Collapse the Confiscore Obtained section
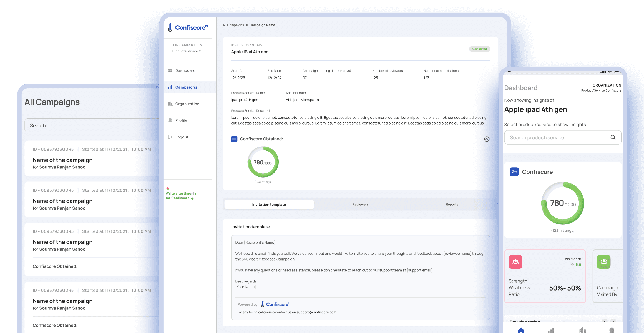 pos(487,139)
